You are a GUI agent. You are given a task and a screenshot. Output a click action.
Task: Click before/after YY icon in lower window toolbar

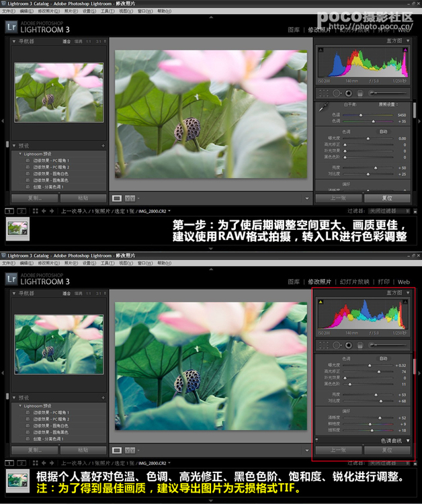(x=130, y=450)
